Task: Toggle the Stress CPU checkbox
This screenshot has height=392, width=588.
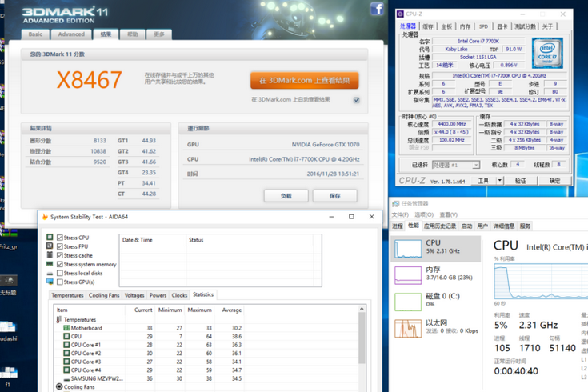Action: (x=60, y=238)
